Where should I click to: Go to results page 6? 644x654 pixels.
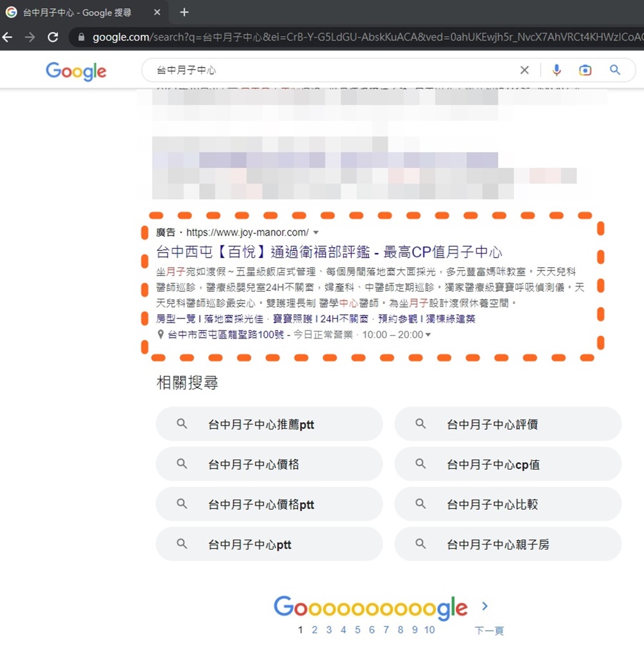(x=372, y=630)
